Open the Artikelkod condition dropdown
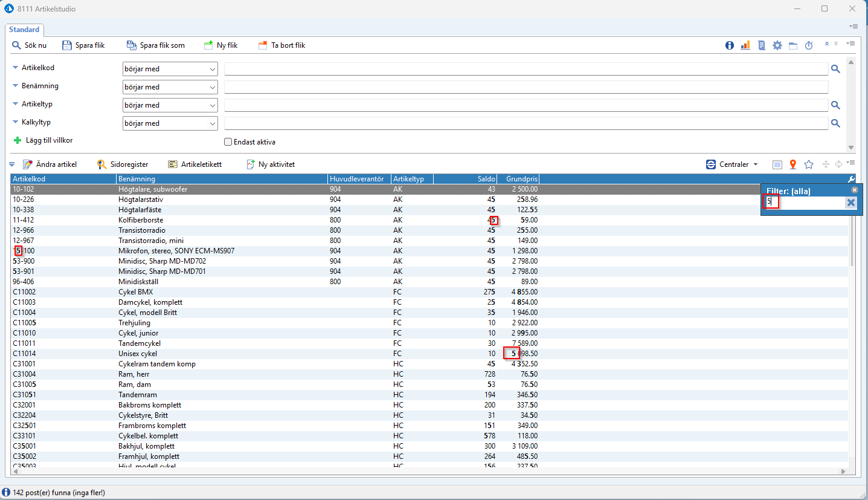 point(170,69)
